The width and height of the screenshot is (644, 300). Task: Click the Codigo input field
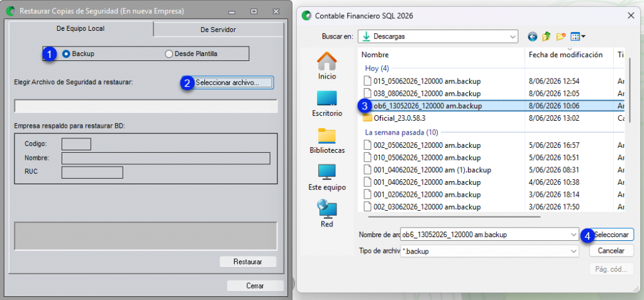pyautogui.click(x=76, y=144)
